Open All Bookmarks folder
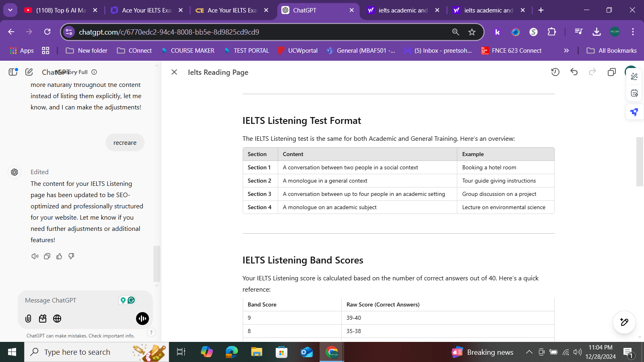 pos(612,51)
